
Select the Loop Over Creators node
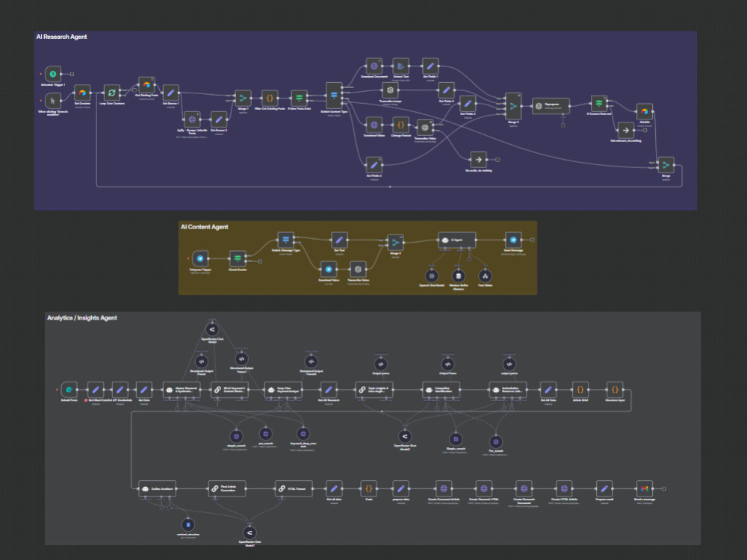(112, 93)
